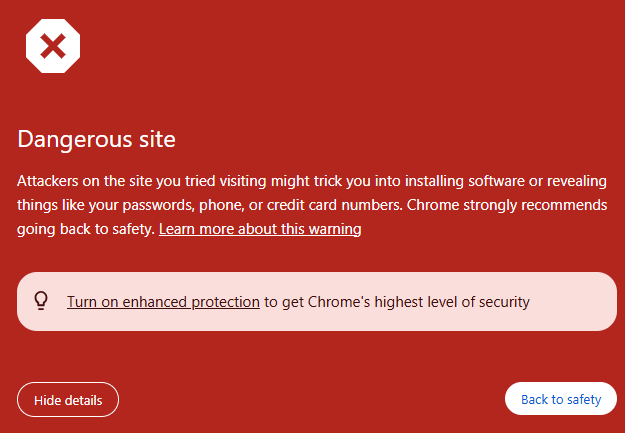Click the phrase 'going back to safety'

(85, 229)
